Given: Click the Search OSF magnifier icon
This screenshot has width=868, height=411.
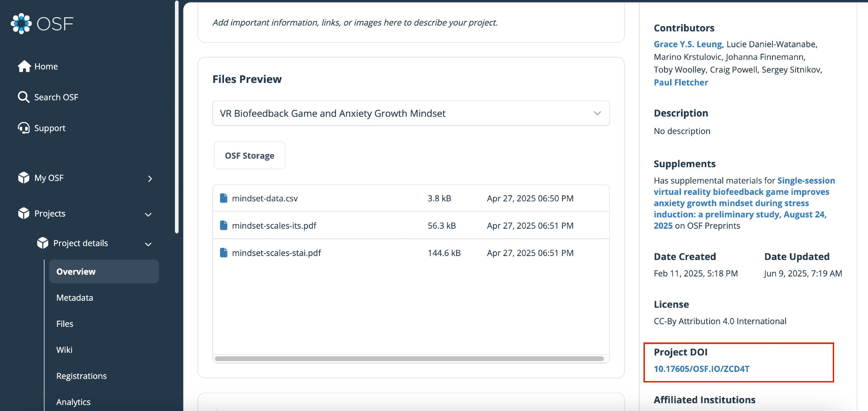Looking at the screenshot, I should click(x=23, y=97).
